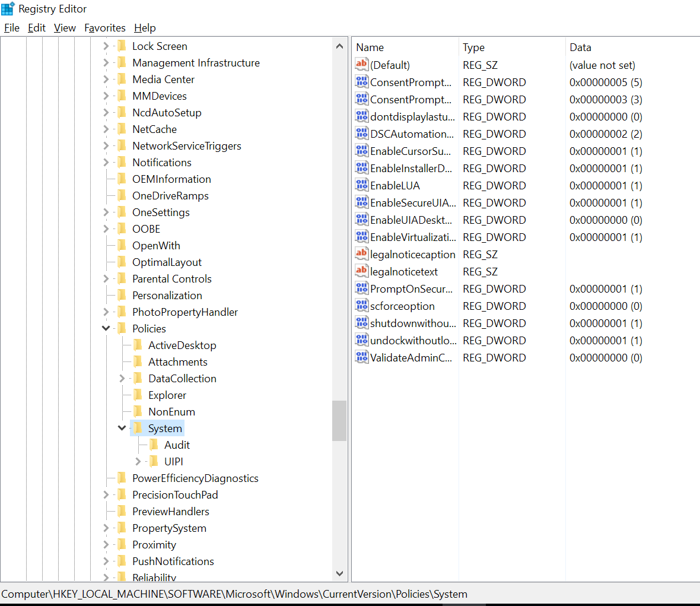Sort values by the Data column header
Image resolution: width=700 pixels, height=606 pixels.
click(632, 47)
